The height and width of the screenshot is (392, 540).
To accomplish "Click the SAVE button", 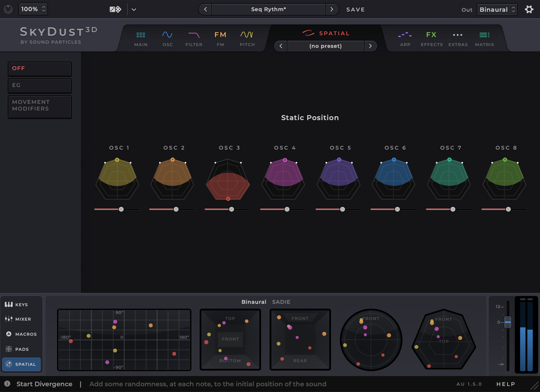I will pyautogui.click(x=355, y=9).
